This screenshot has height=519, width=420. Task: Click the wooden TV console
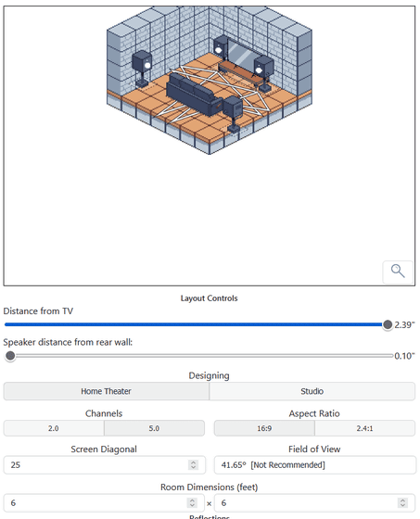[242, 73]
